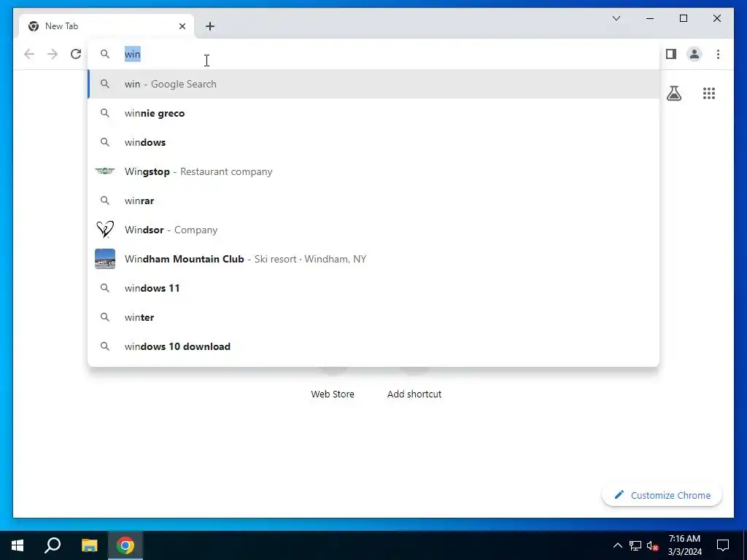This screenshot has width=747, height=560.
Task: Go back with the back arrow
Action: click(29, 54)
